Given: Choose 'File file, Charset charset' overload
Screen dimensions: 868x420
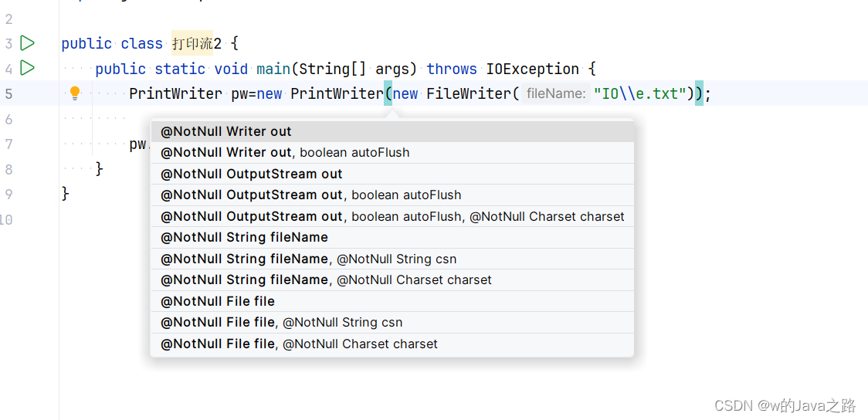Looking at the screenshot, I should [x=299, y=344].
